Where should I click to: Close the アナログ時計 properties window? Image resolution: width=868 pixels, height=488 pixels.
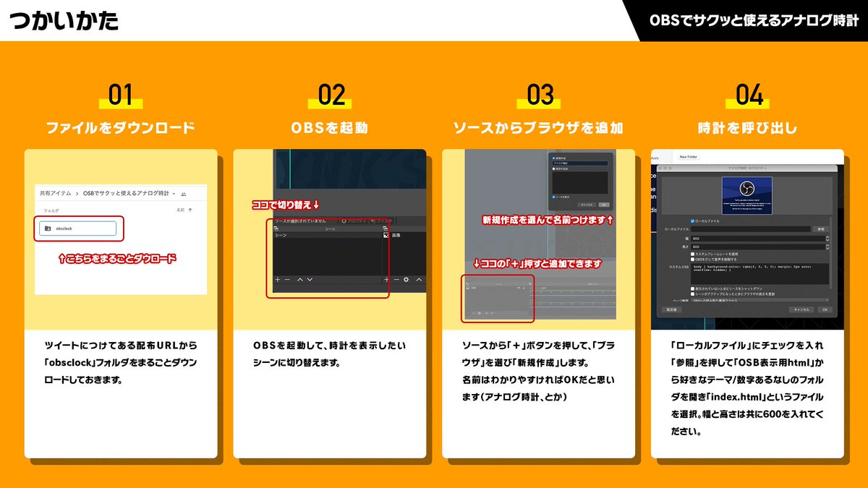(660, 168)
